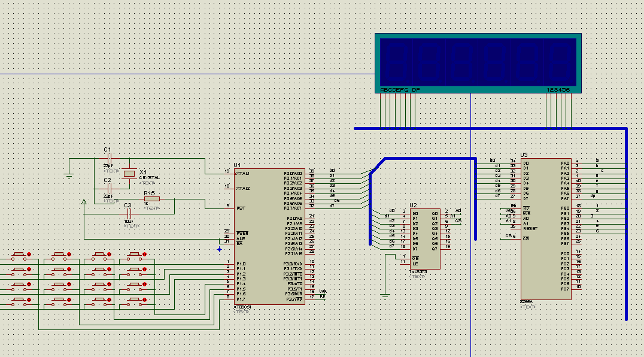Click the LE pin label on U2

tap(415, 264)
